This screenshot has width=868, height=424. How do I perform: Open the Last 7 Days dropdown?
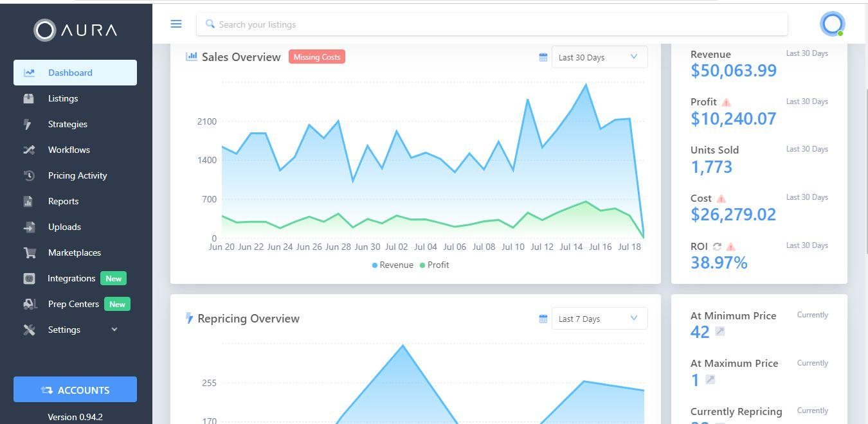tap(599, 319)
